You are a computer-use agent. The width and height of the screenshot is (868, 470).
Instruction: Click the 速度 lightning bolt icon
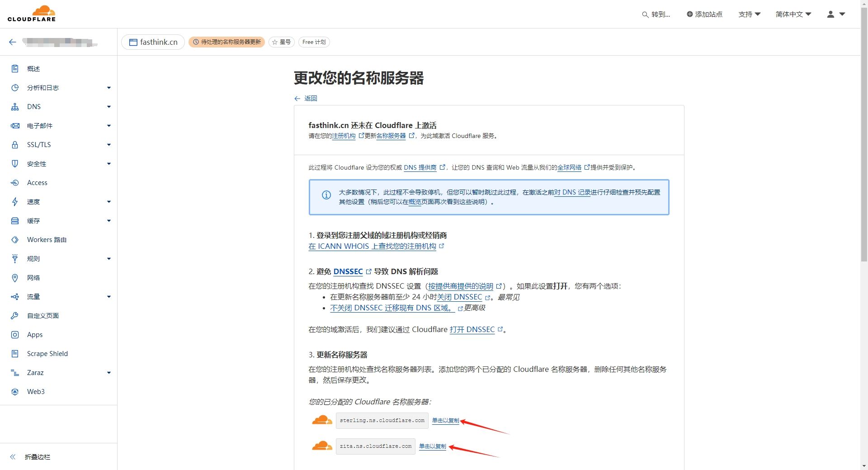(15, 202)
